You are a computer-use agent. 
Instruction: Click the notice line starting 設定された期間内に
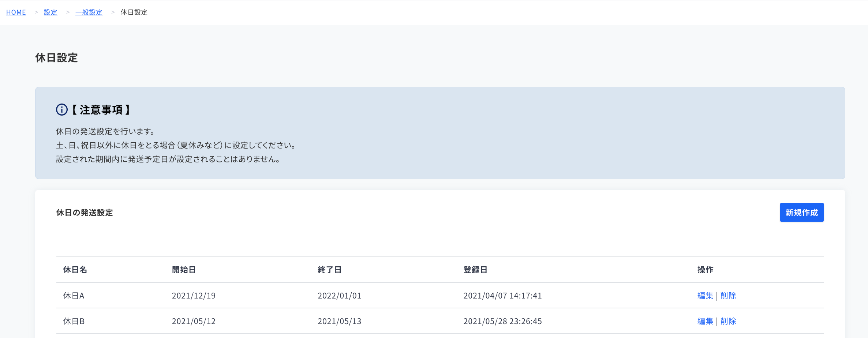click(168, 159)
